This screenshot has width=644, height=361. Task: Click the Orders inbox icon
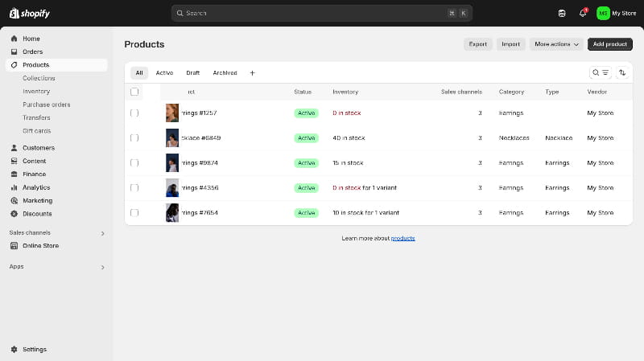click(14, 51)
